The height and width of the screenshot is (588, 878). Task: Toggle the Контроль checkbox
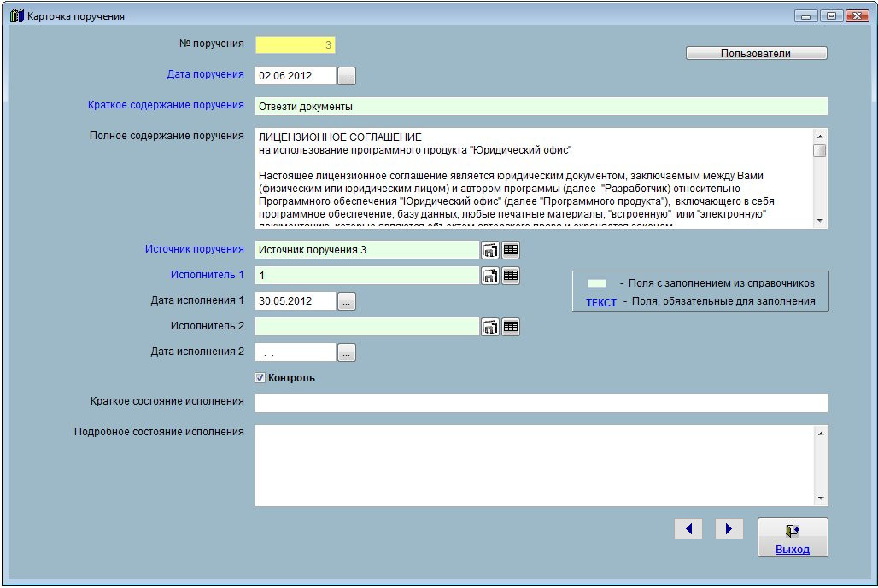point(260,378)
